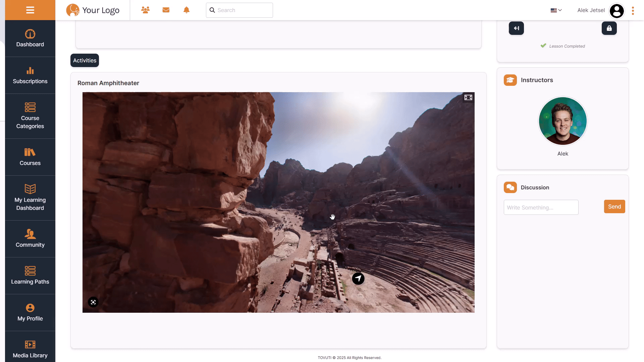Toggle the hamburger sidebar menu
This screenshot has height=362, width=644.
pos(30,10)
